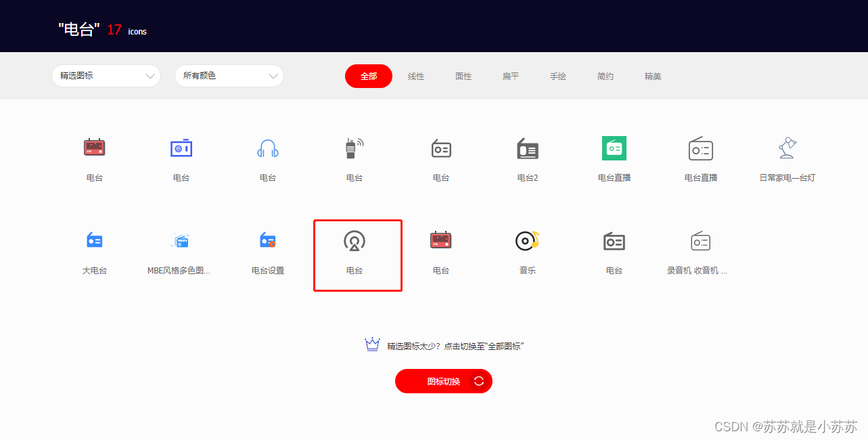The image size is (868, 440).
Task: Click the 精选图标太少 switch-to-all hint link
Action: [x=455, y=346]
